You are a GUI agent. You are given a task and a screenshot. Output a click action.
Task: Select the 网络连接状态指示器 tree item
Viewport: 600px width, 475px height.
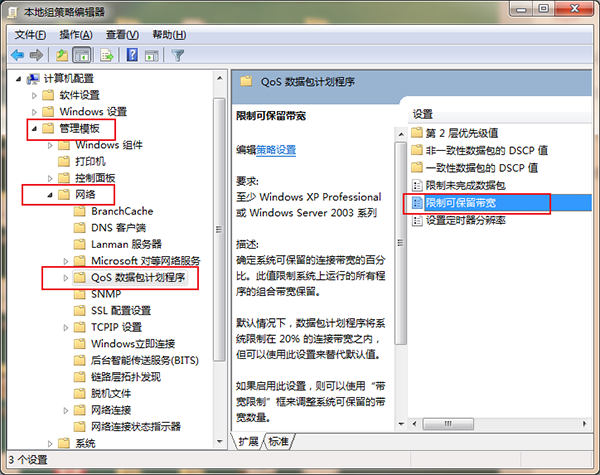[135, 426]
